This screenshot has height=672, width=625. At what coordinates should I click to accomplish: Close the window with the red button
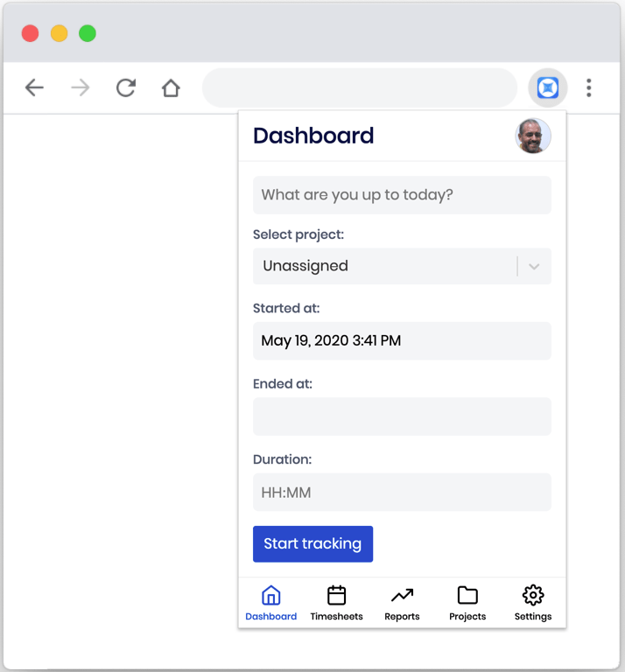[x=30, y=33]
